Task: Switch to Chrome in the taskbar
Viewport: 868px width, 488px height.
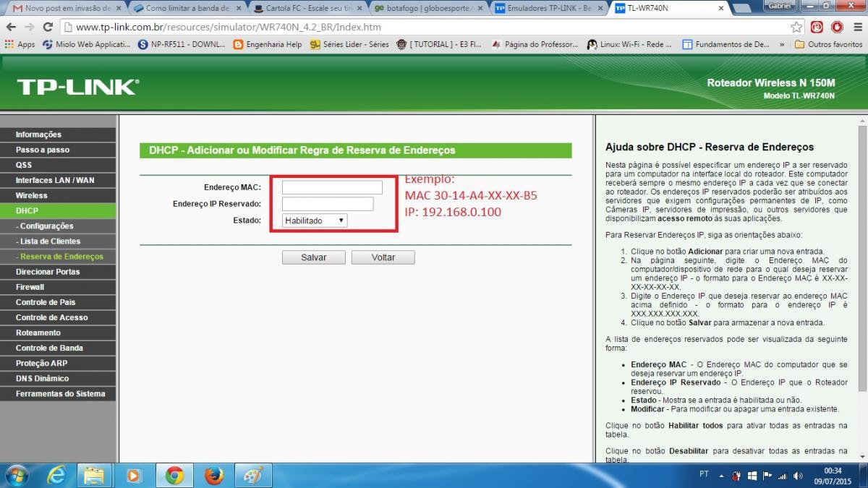Action: pyautogui.click(x=174, y=475)
